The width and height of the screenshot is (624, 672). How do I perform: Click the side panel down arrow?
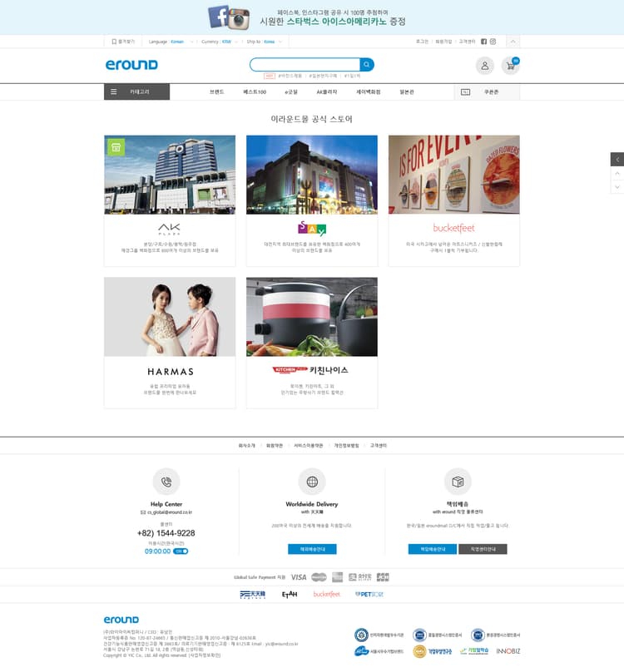tap(617, 187)
